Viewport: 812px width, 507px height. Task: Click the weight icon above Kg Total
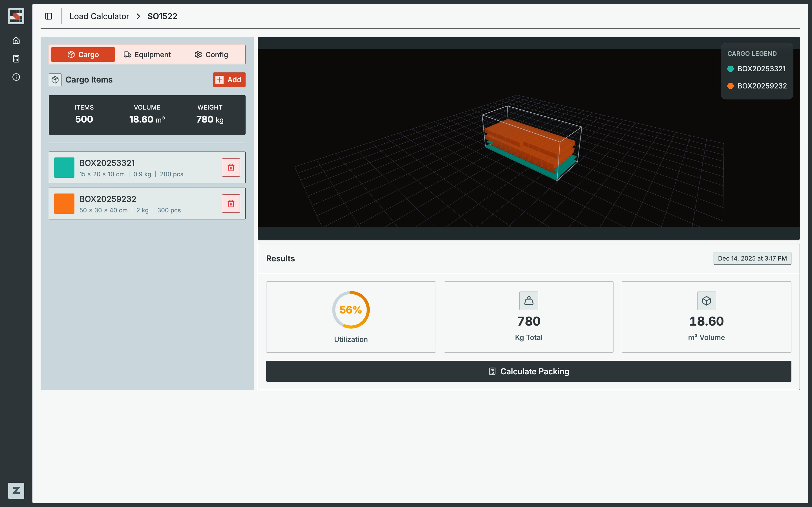(x=528, y=301)
